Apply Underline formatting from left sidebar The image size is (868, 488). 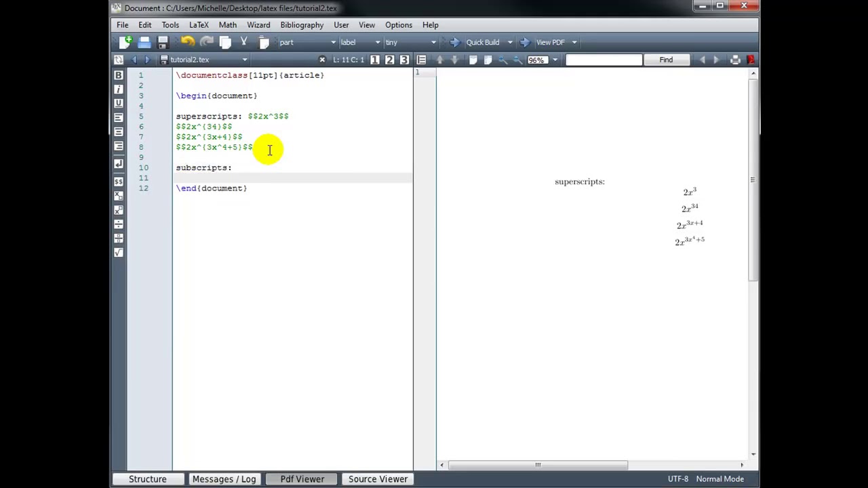[119, 103]
